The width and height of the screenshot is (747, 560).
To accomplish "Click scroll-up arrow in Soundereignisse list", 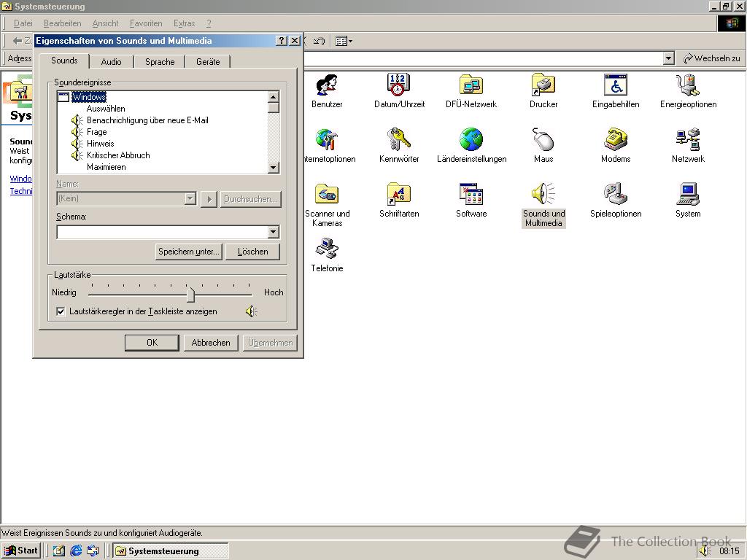I will point(273,97).
